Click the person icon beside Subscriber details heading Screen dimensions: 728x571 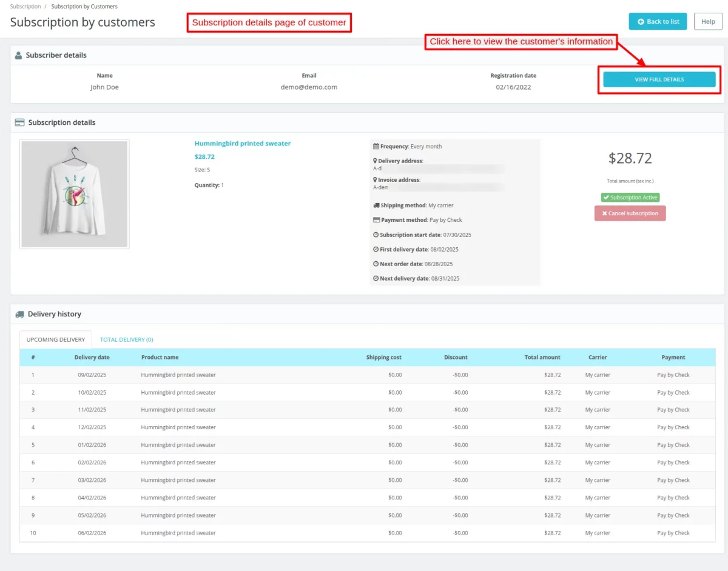pyautogui.click(x=18, y=55)
